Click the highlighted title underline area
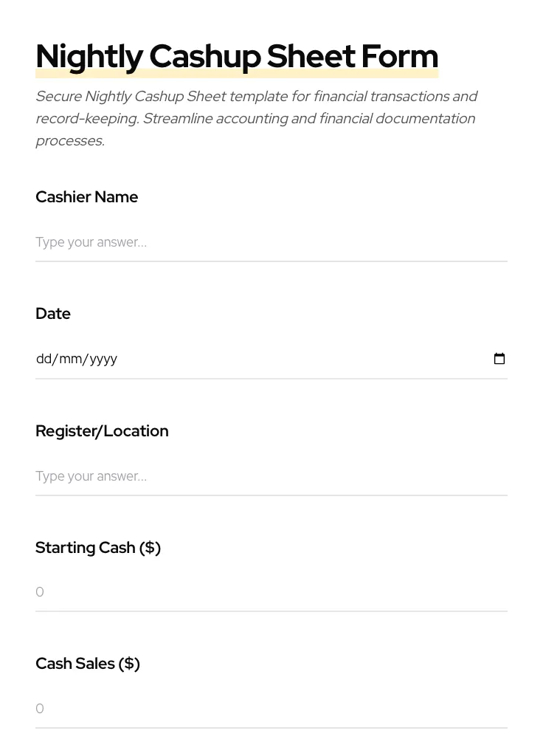This screenshot has height=756, width=543. (236, 72)
